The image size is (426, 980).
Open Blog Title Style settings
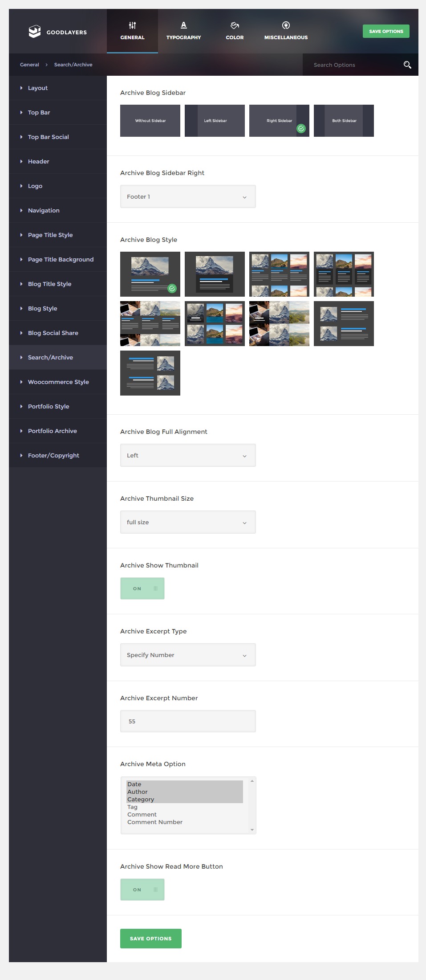tap(58, 284)
